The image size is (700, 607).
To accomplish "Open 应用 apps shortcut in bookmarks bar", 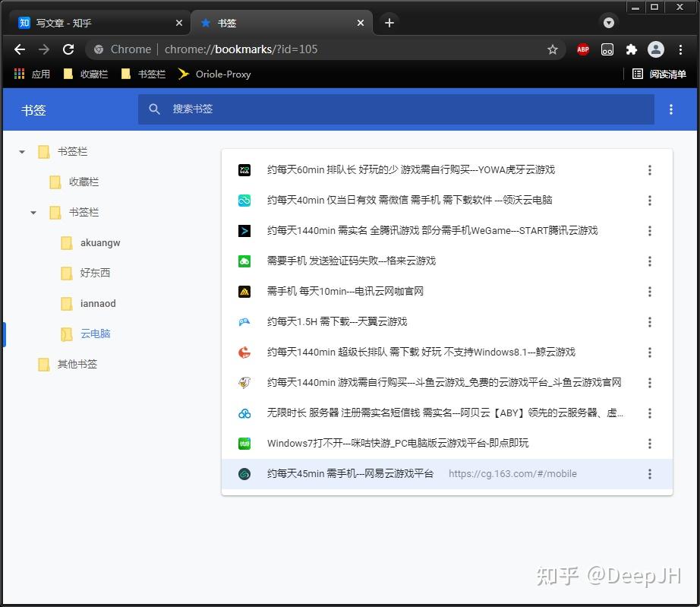I will point(32,74).
